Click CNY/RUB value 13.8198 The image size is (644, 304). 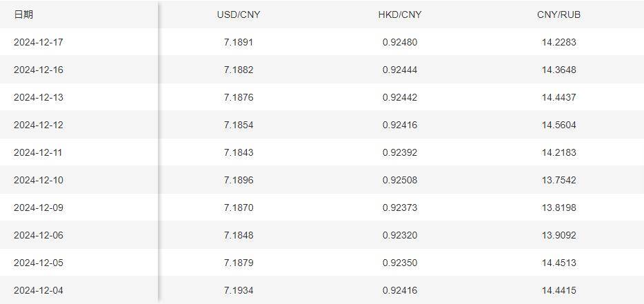pyautogui.click(x=559, y=207)
